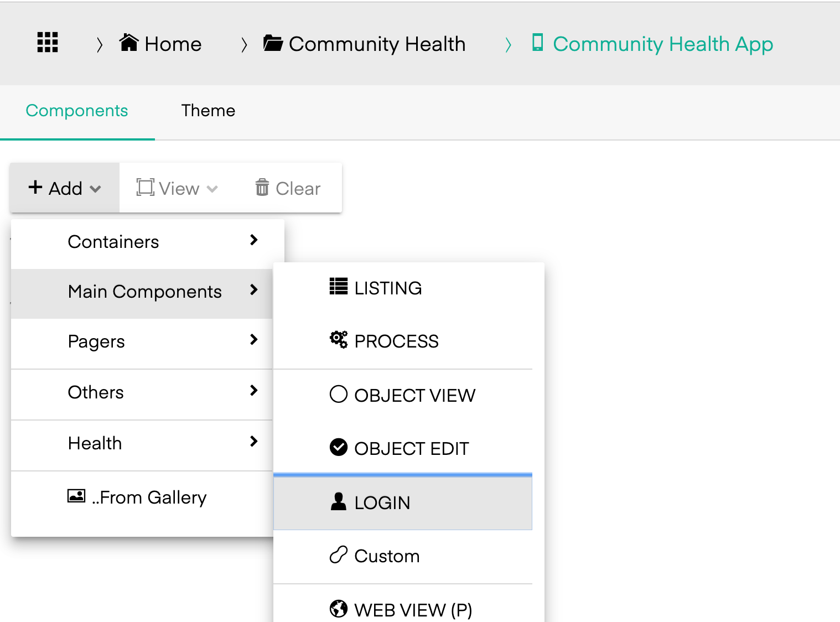The height and width of the screenshot is (622, 840).
Task: Open the Add dropdown button
Action: [65, 188]
